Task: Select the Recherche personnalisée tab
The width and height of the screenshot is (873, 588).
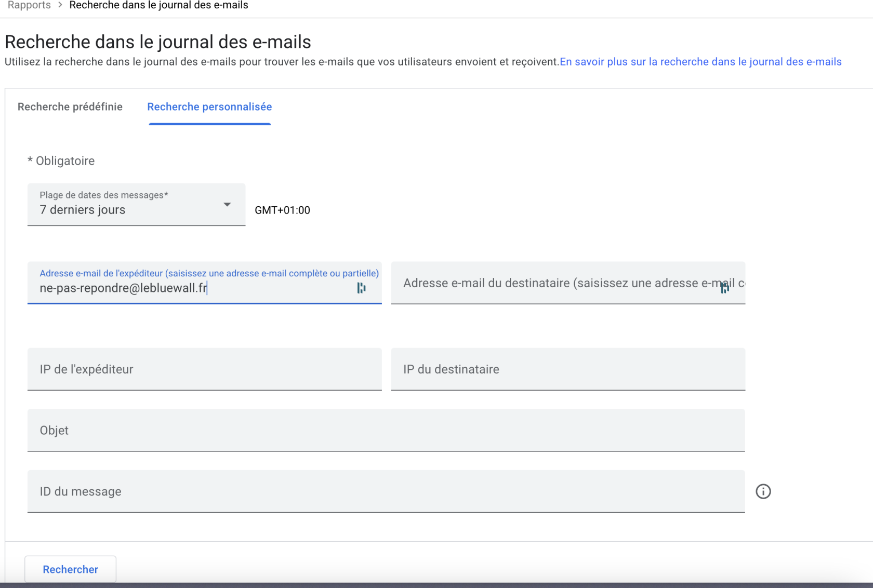Action: pos(209,106)
